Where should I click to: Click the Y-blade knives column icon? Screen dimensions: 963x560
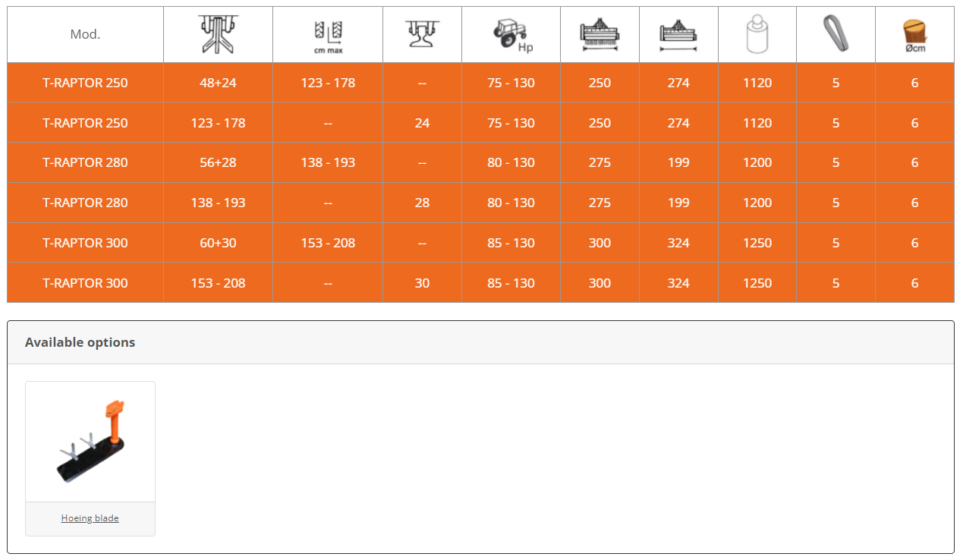click(218, 34)
